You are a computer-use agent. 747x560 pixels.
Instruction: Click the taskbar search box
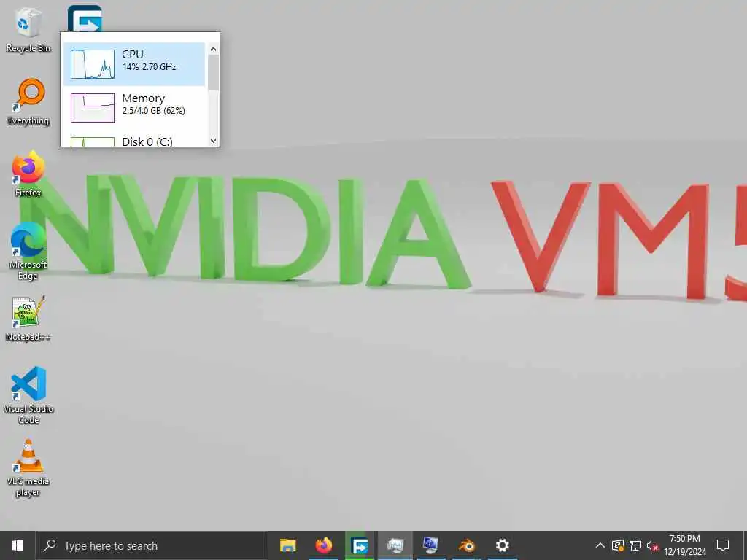coord(152,545)
